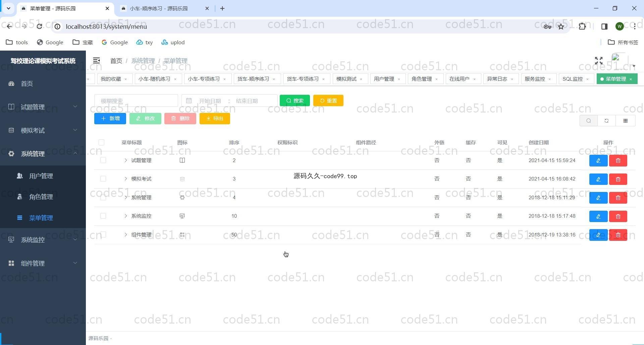Check the 试题管理 row checkbox

[103, 160]
